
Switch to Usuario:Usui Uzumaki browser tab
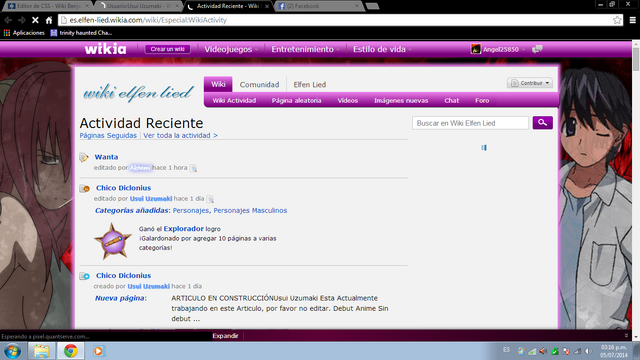click(x=139, y=6)
